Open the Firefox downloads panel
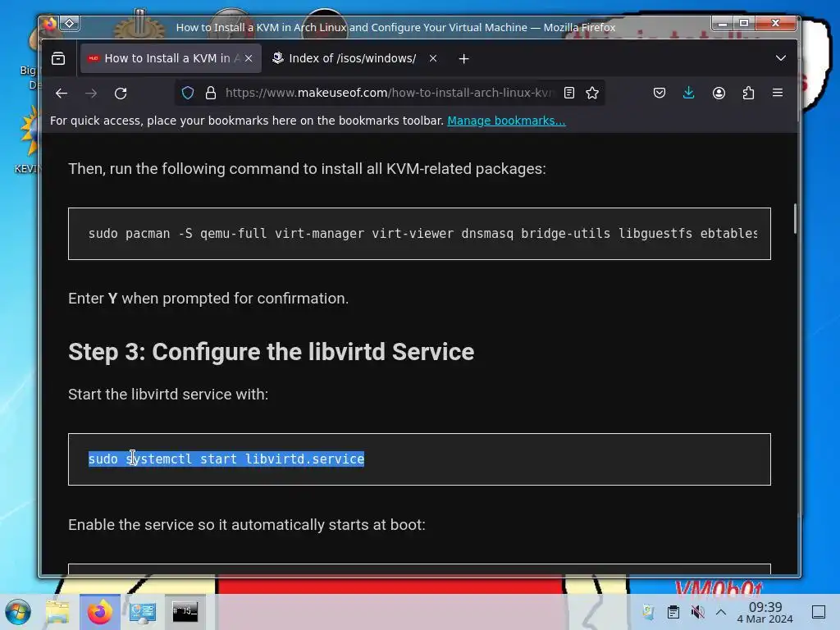Viewport: 840px width, 630px height. [x=689, y=94]
